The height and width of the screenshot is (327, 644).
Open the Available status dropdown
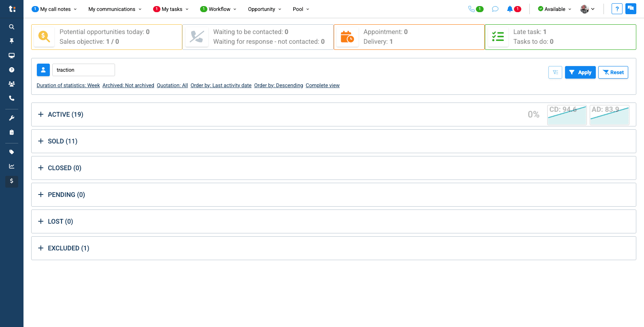[x=554, y=9]
